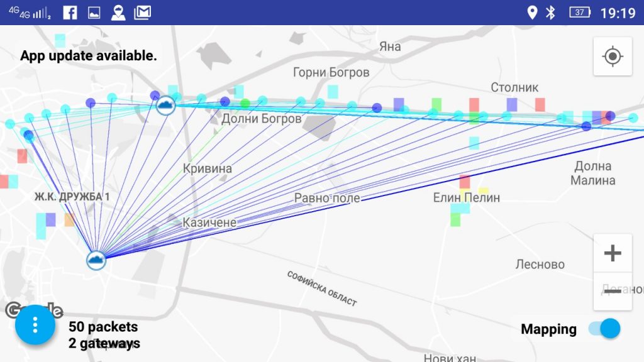Screen dimensions: 644x362
Task: Tap the Gmail notification icon in status bar
Action: click(143, 13)
